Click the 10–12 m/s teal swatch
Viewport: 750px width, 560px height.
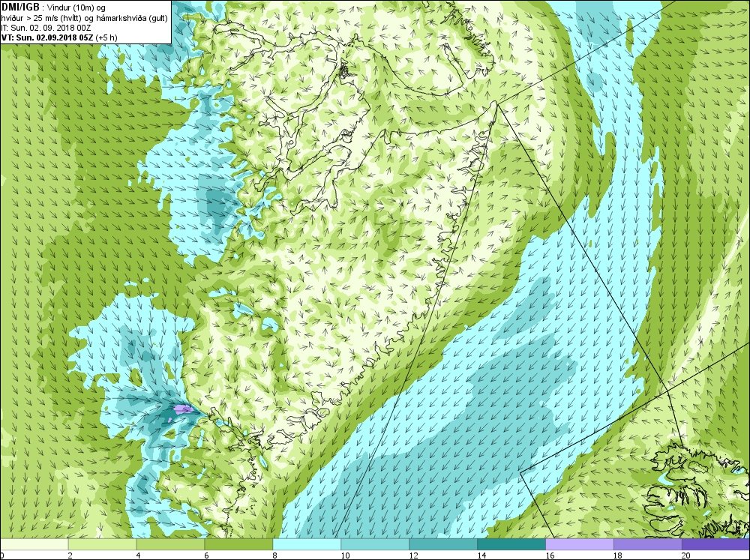tap(375, 544)
